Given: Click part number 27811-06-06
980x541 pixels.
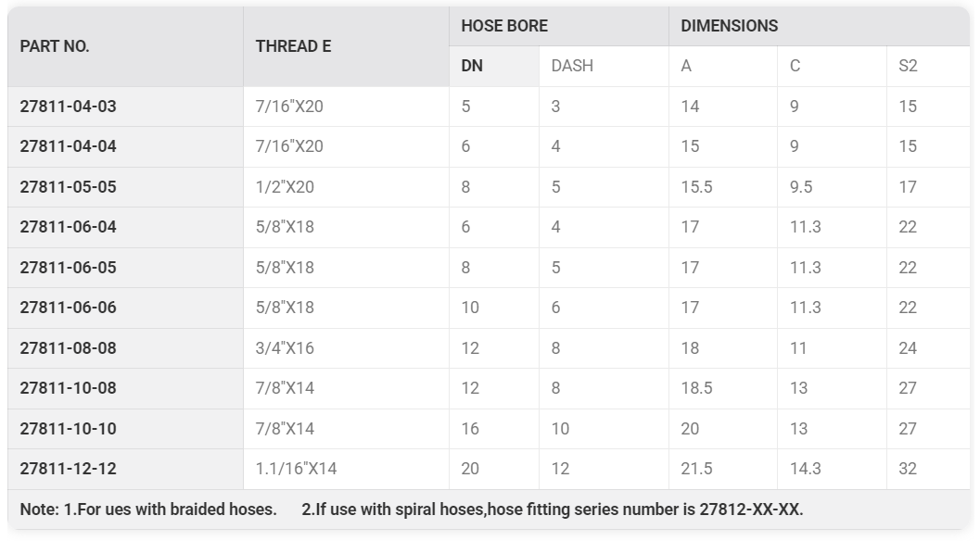Looking at the screenshot, I should [68, 308].
